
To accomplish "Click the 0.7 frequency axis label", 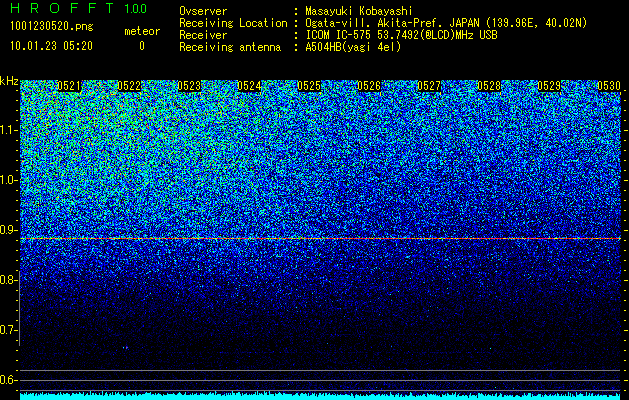I will coord(9,330).
